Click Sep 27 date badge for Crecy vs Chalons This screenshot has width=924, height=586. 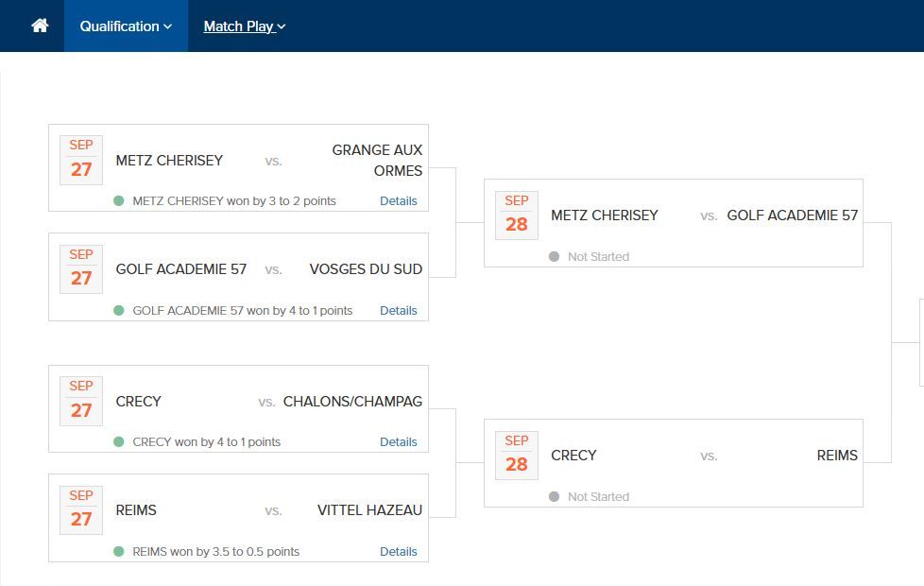tap(81, 401)
